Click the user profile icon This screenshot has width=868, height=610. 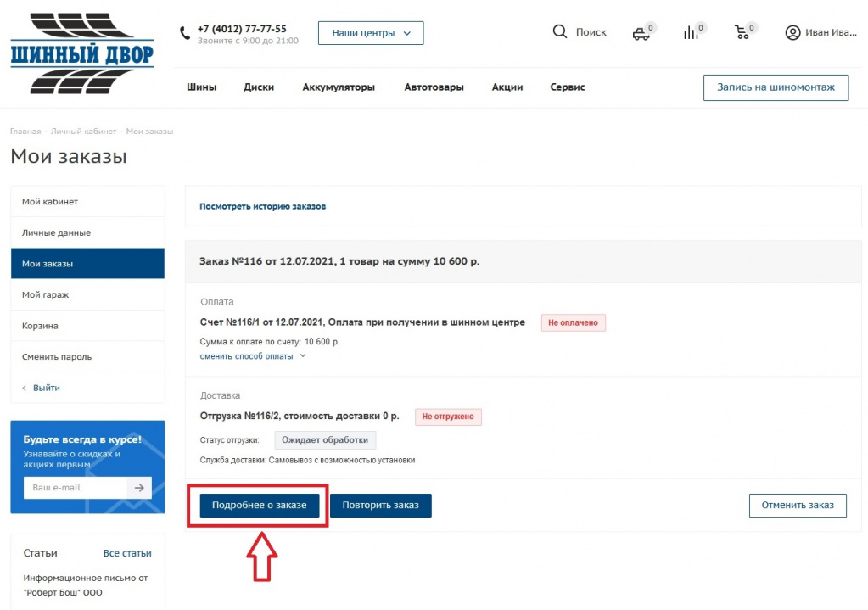click(x=792, y=33)
